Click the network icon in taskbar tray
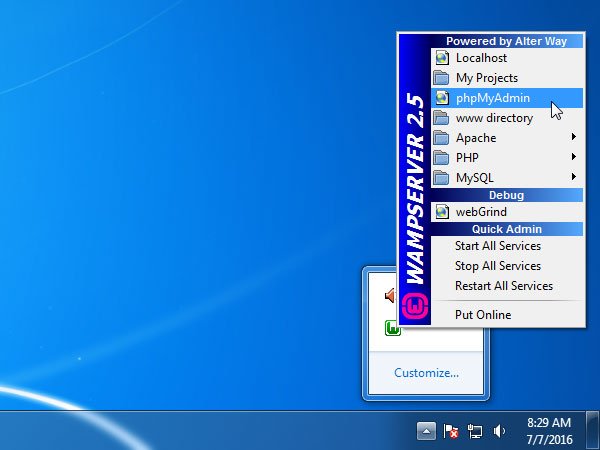The width and height of the screenshot is (600, 450). tap(475, 431)
